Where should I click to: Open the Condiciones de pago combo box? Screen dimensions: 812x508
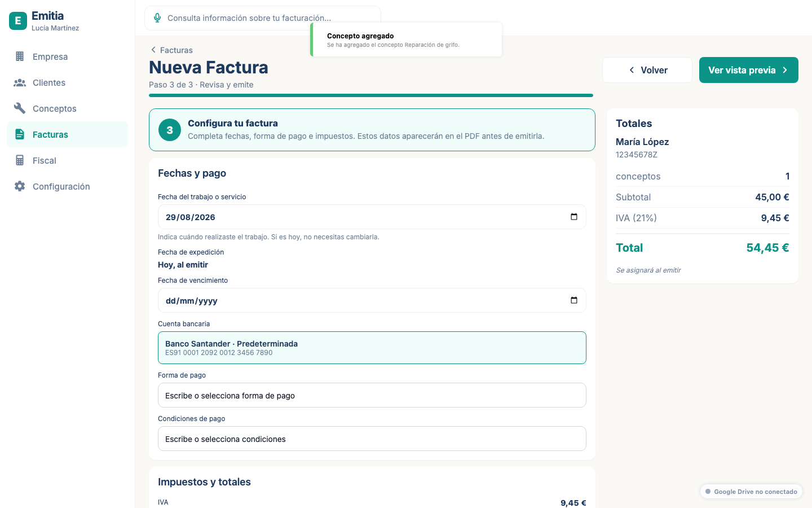click(x=372, y=439)
